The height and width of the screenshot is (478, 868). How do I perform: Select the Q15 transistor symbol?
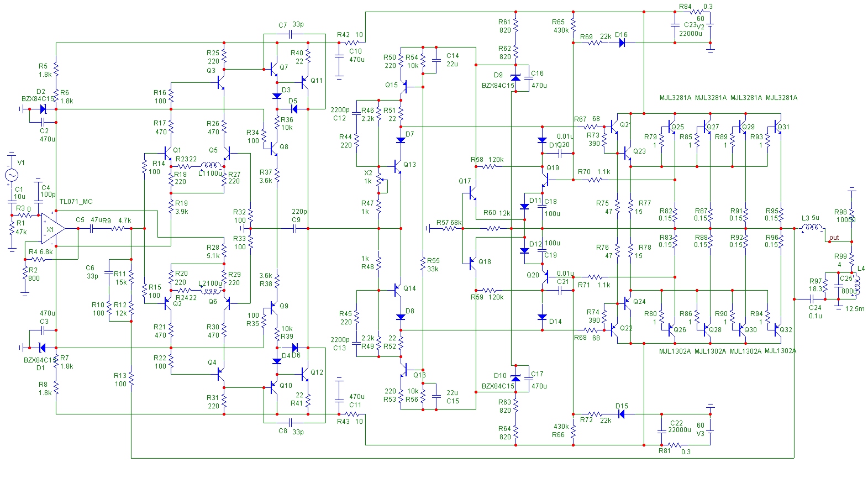click(404, 87)
